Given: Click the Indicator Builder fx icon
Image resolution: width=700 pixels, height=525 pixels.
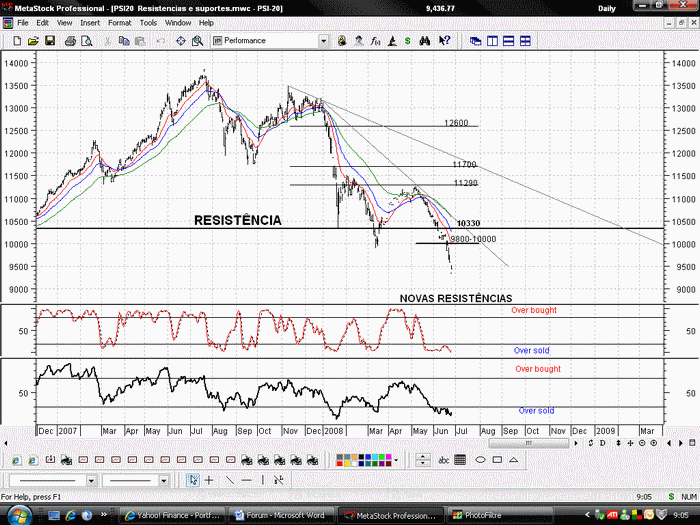Looking at the screenshot, I should tap(375, 41).
